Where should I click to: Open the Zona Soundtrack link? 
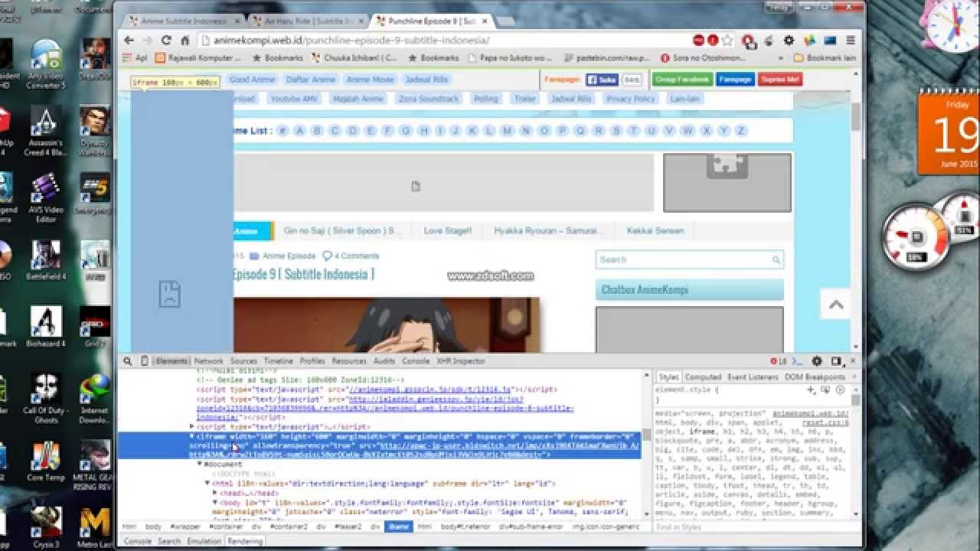pos(429,99)
